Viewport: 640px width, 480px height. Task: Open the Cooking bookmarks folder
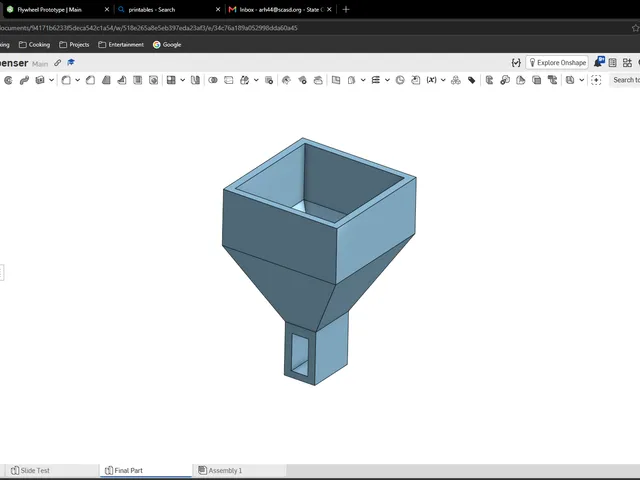tap(35, 44)
